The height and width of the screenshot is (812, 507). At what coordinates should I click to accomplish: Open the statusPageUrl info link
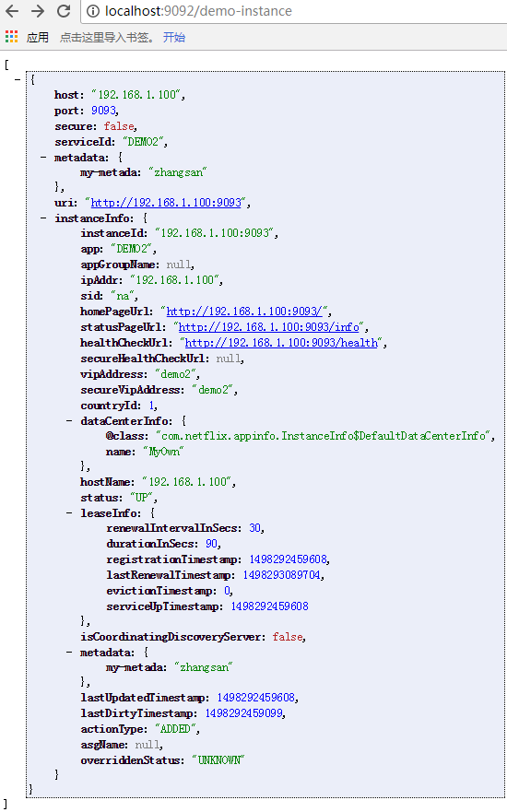coord(269,327)
